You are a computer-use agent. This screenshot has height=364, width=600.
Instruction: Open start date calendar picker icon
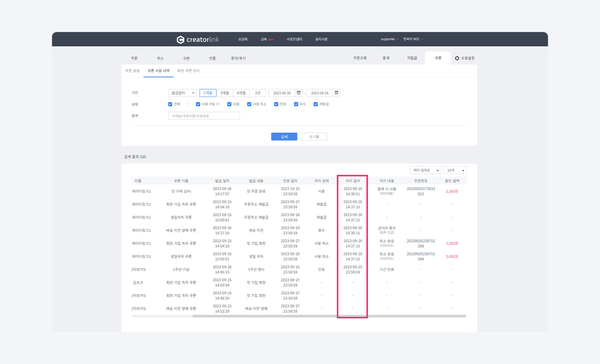pos(299,93)
